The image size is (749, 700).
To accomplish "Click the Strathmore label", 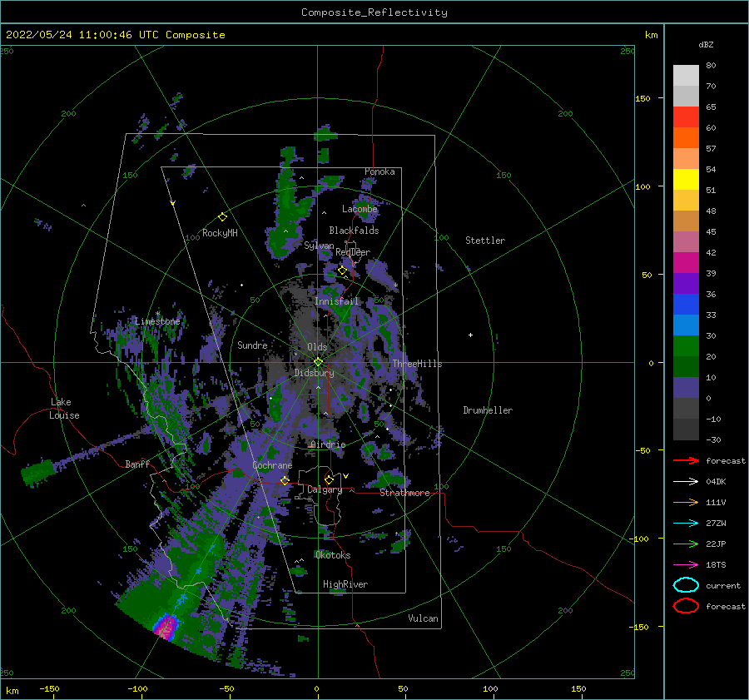I will (x=404, y=493).
